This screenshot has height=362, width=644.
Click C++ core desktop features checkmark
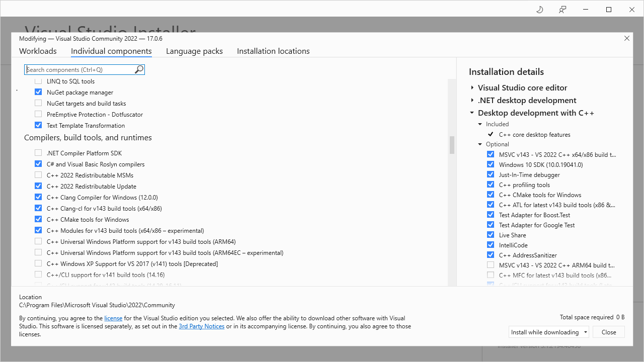coord(491,134)
